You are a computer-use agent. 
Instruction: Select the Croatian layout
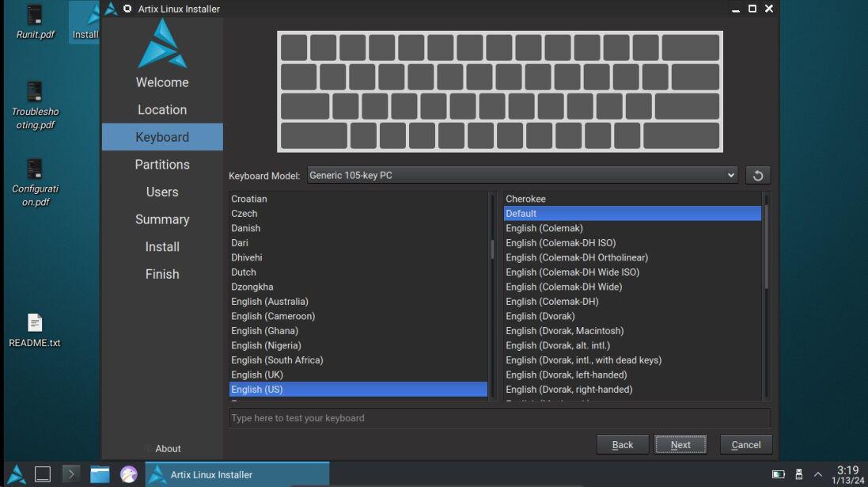click(358, 199)
